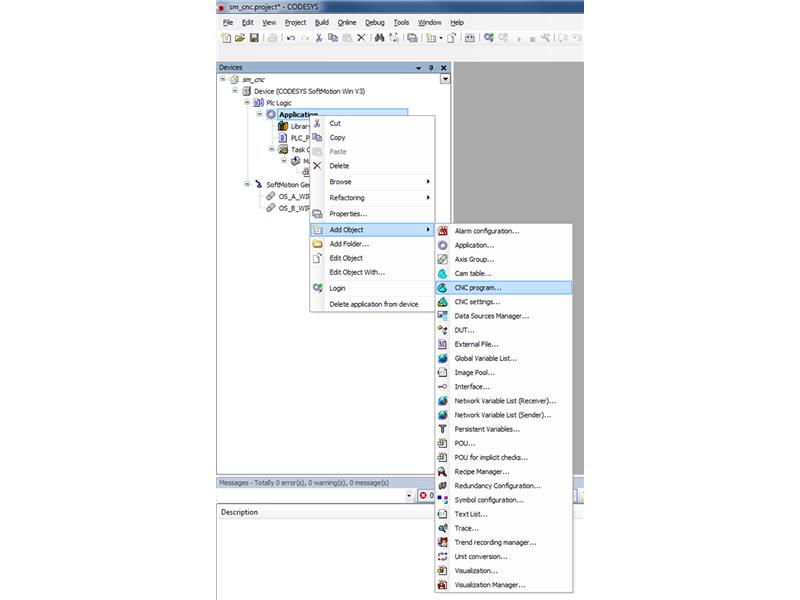This screenshot has width=800, height=600.
Task: Open the Tools menu
Action: point(402,22)
